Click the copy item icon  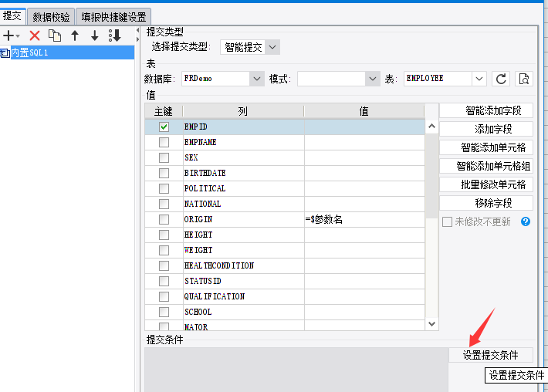tap(55, 35)
